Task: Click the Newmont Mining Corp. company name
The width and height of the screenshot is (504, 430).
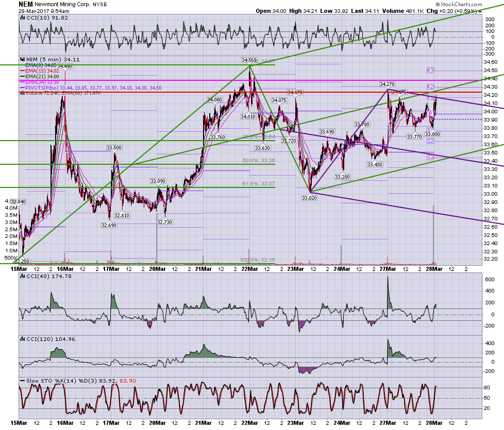Action: [x=62, y=5]
